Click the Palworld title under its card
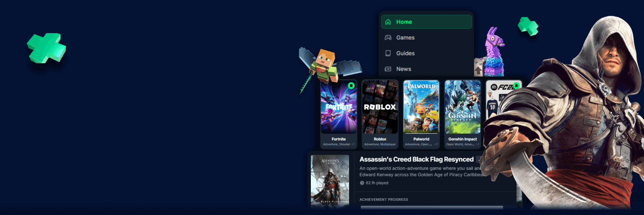This screenshot has width=644, height=215. (x=421, y=139)
